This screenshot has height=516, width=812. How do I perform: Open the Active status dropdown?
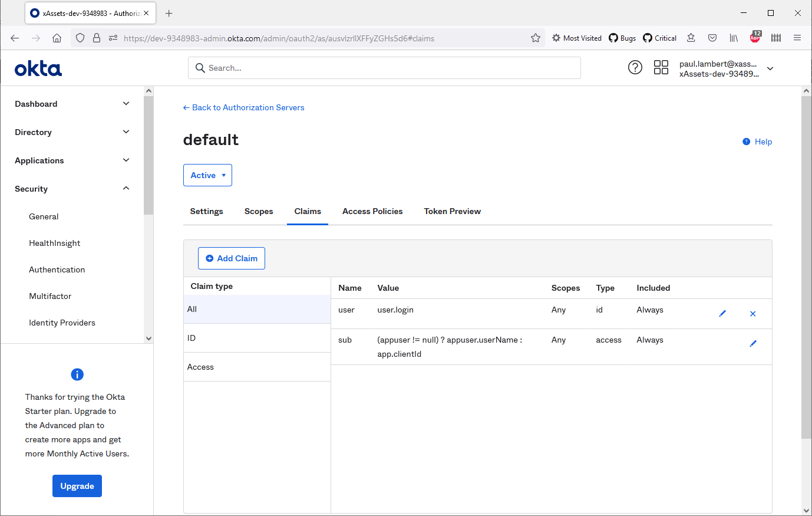207,175
